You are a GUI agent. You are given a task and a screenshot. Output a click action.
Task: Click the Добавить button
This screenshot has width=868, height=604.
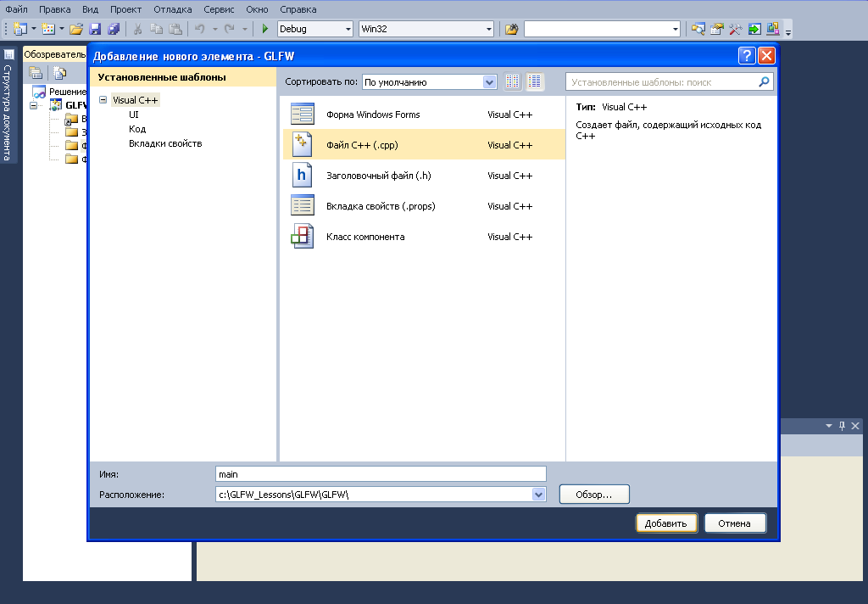(666, 523)
